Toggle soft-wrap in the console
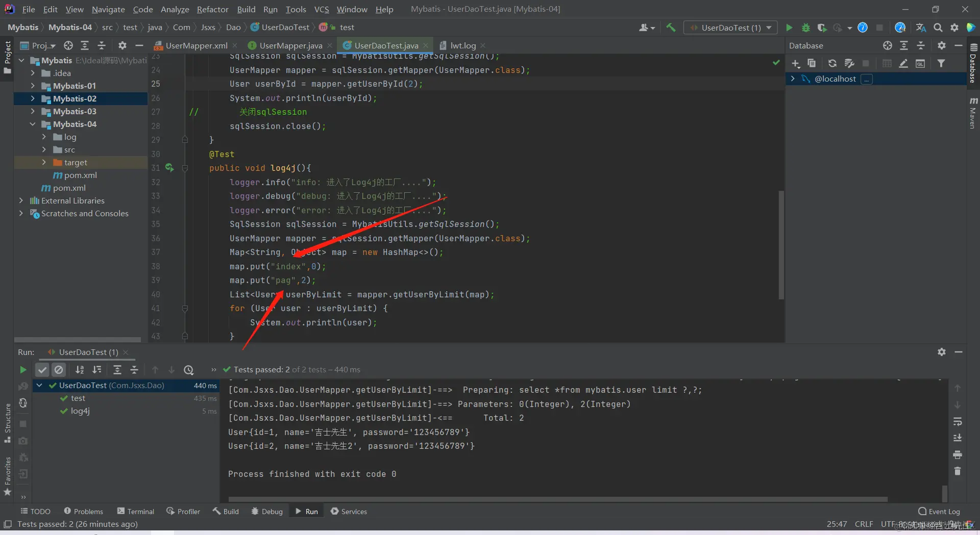 958,421
